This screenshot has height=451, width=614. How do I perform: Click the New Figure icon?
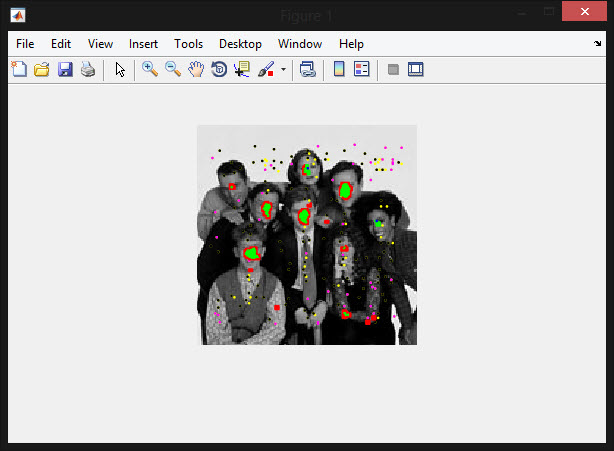[18, 70]
